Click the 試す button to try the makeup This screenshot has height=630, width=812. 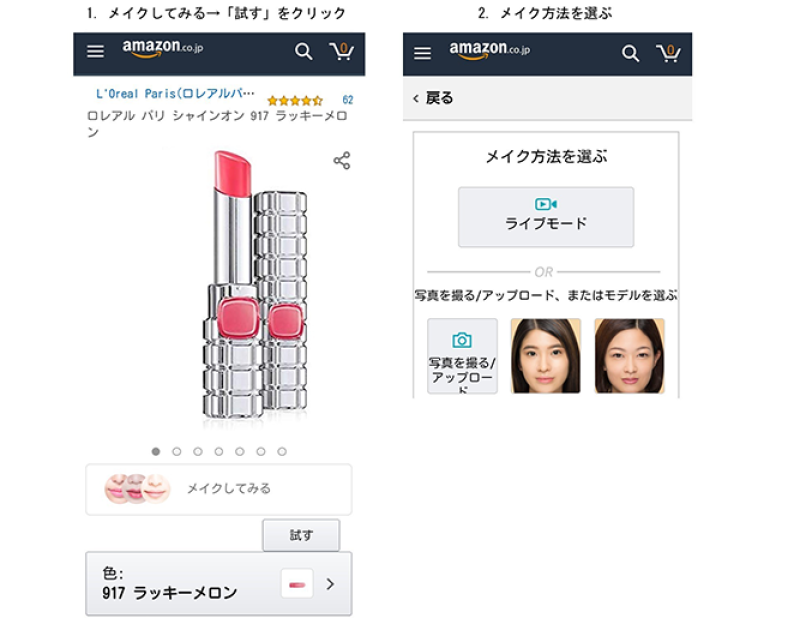coord(302,535)
